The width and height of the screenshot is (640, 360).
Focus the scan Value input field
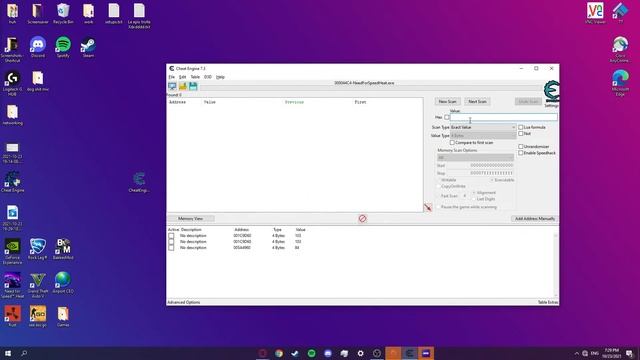(x=503, y=117)
